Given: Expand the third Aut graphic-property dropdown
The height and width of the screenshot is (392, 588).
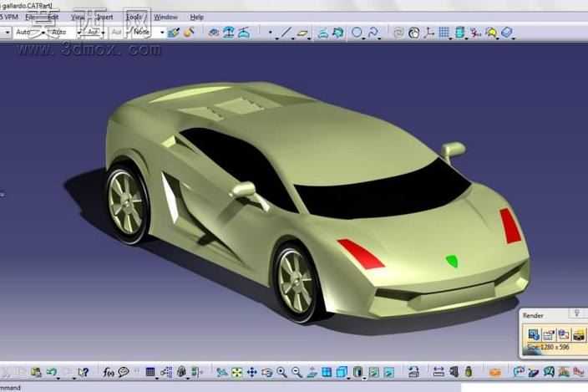Looking at the screenshot, I should pos(103,33).
